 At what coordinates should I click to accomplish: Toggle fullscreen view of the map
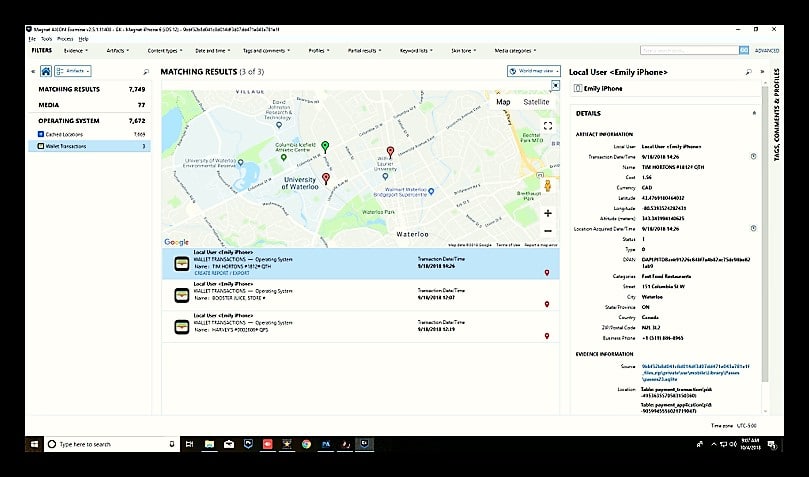[x=548, y=125]
